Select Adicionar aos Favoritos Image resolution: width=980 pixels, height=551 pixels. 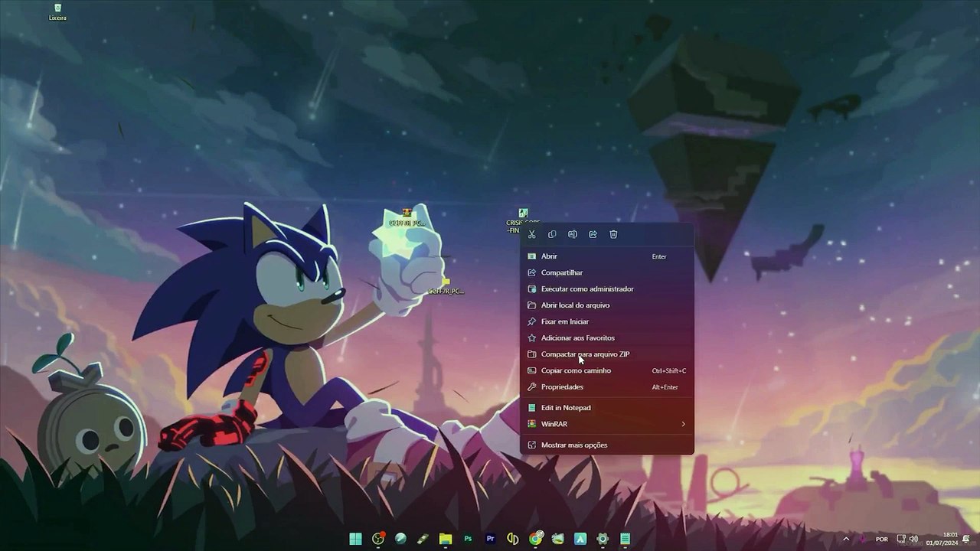coord(607,338)
